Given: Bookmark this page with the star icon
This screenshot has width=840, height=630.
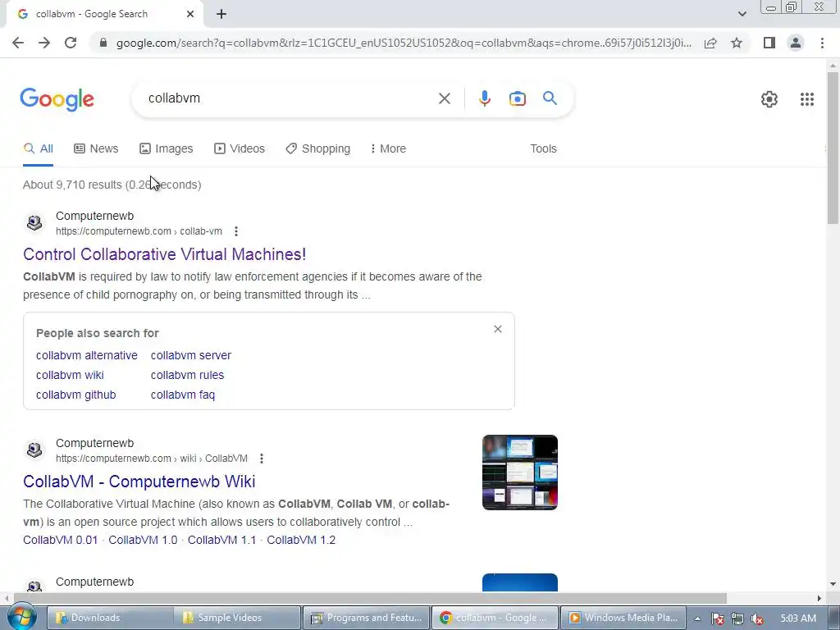Looking at the screenshot, I should (737, 43).
